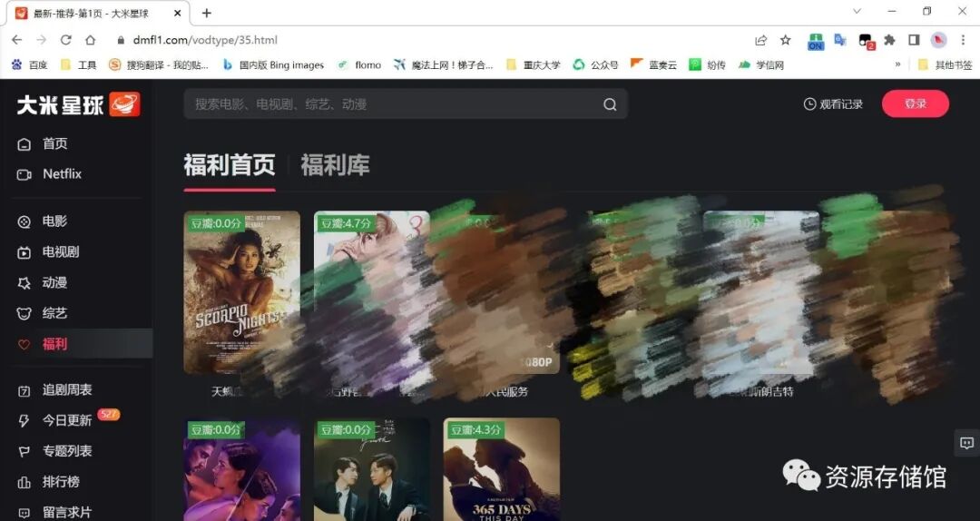Screen dimensions: 980x521
Task: Open 电影 category in sidebar
Action: tap(42, 221)
